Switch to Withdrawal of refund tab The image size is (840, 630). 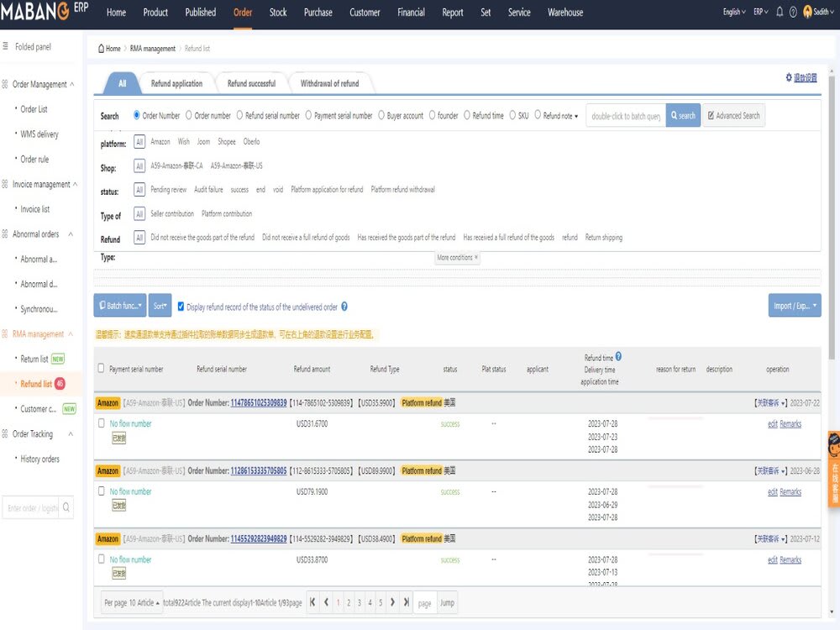click(x=329, y=83)
